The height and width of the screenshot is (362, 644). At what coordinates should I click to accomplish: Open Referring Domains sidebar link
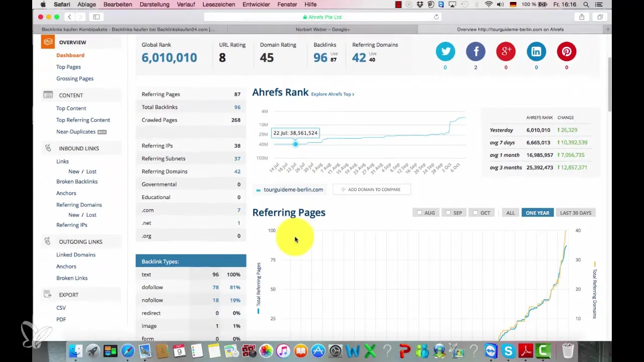79,205
